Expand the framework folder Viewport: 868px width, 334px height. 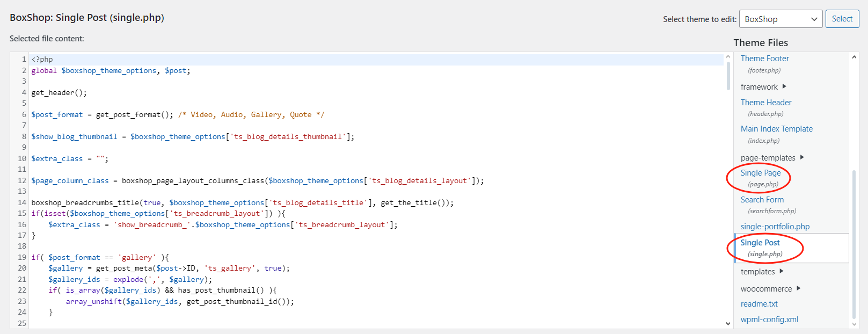point(763,86)
